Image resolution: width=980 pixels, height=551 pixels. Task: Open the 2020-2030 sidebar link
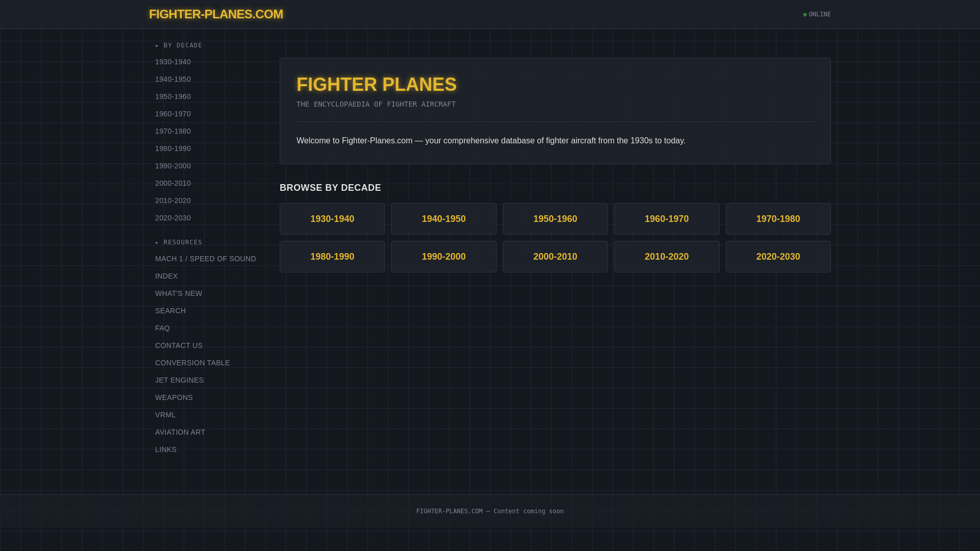click(x=173, y=218)
